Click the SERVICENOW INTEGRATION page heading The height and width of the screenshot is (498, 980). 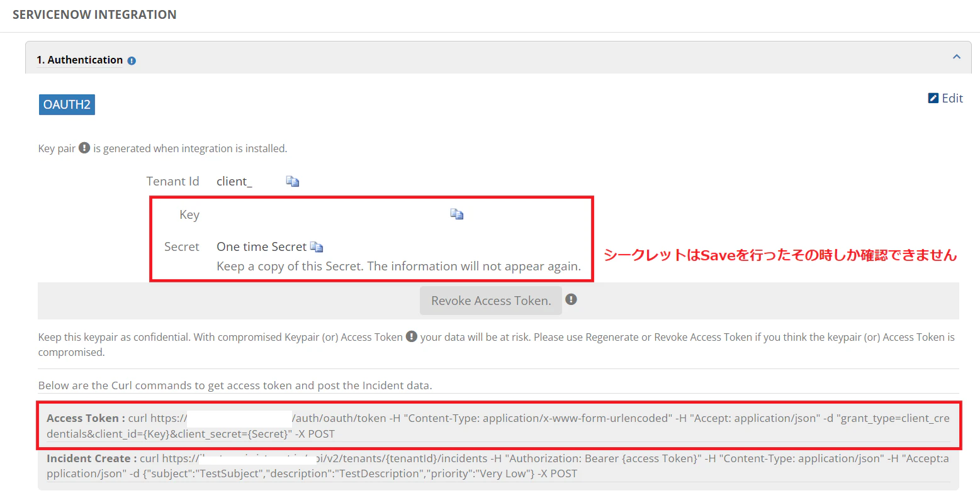94,14
